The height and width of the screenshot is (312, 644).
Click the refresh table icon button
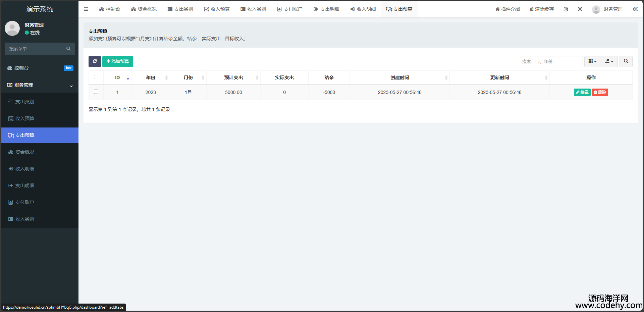tap(95, 61)
